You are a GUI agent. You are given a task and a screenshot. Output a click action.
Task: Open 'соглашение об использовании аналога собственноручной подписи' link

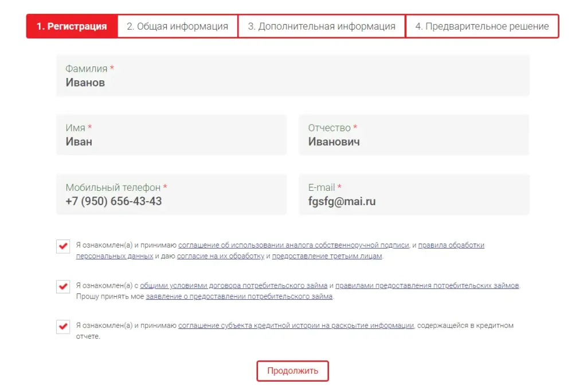pos(293,245)
